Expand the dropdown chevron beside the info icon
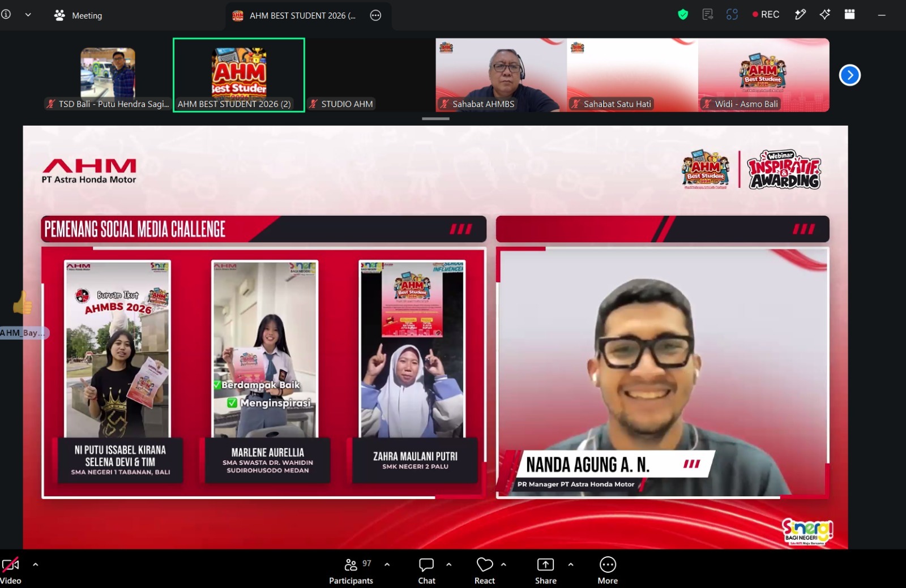This screenshot has height=588, width=906. [x=28, y=15]
